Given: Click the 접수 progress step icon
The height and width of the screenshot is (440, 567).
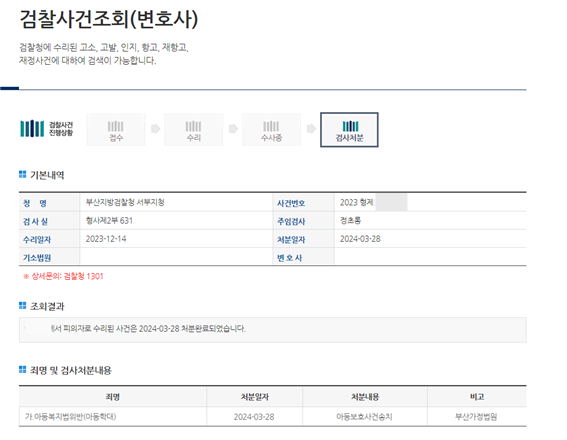Looking at the screenshot, I should pos(116,130).
